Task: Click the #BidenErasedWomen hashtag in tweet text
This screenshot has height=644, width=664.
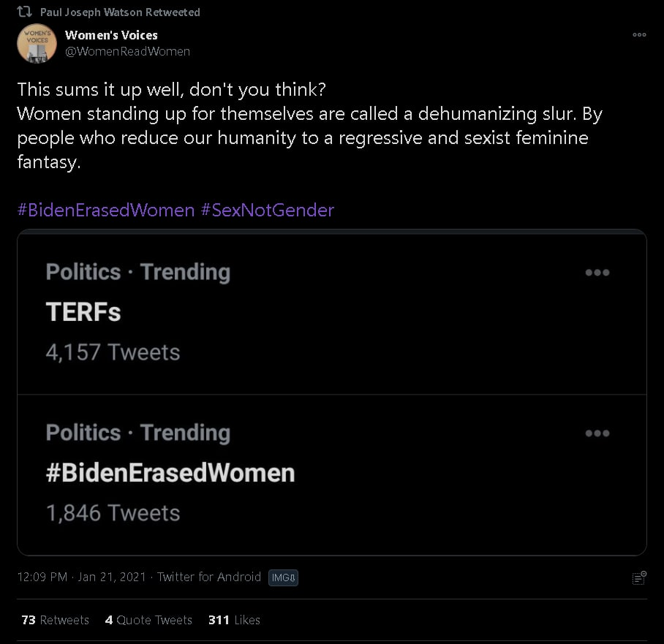Action: click(105, 211)
